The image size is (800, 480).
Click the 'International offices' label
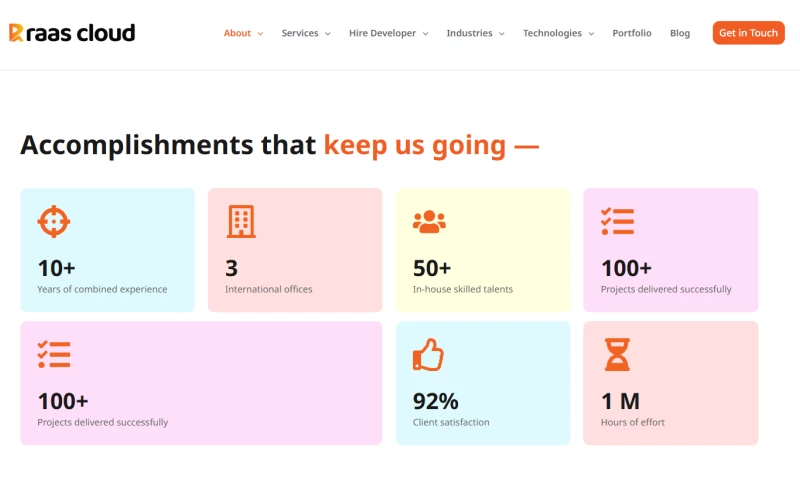pyautogui.click(x=268, y=289)
